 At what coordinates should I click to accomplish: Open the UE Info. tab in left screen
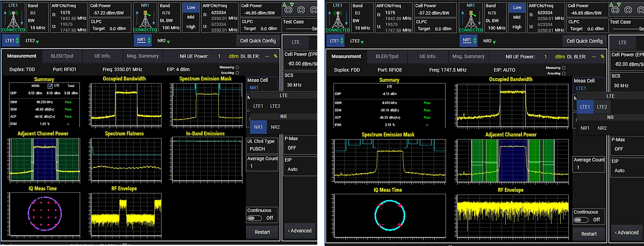click(102, 56)
